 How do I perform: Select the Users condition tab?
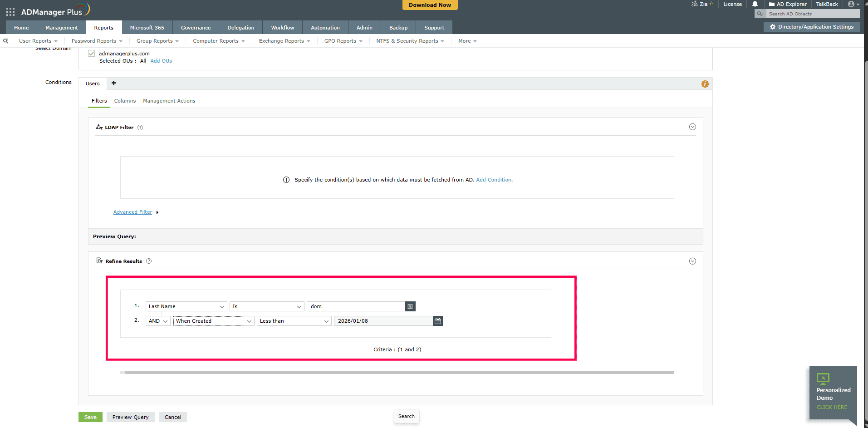click(x=93, y=84)
